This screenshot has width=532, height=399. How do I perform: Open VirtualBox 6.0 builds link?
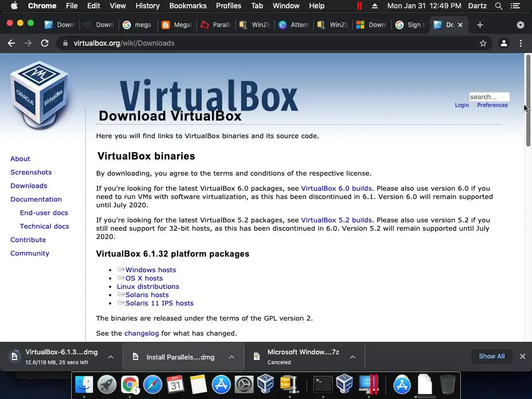tap(336, 188)
